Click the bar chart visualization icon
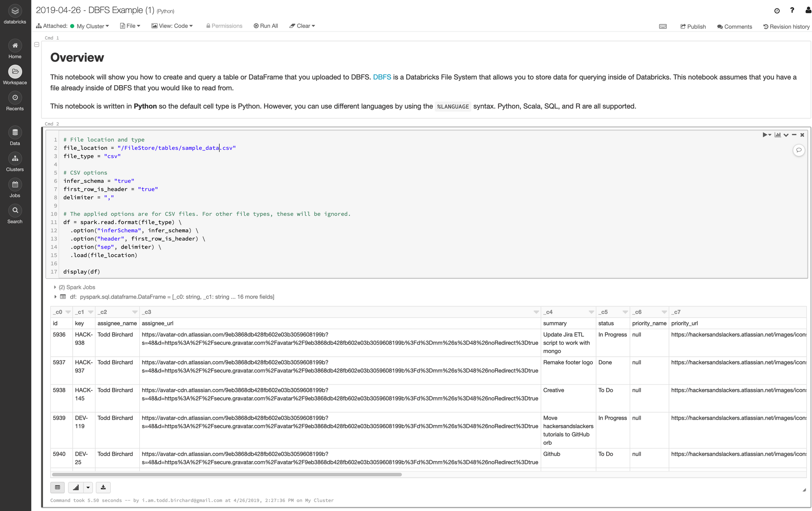Image resolution: width=812 pixels, height=511 pixels. pos(76,487)
